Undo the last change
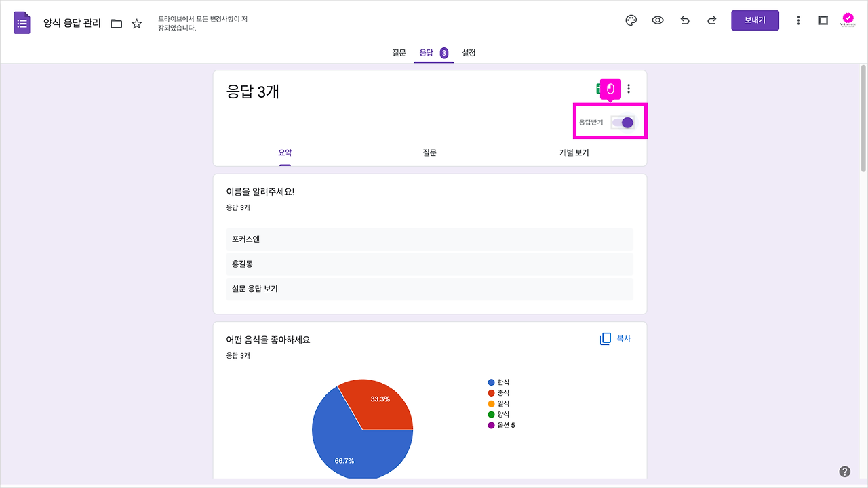The image size is (868, 488). [x=685, y=20]
